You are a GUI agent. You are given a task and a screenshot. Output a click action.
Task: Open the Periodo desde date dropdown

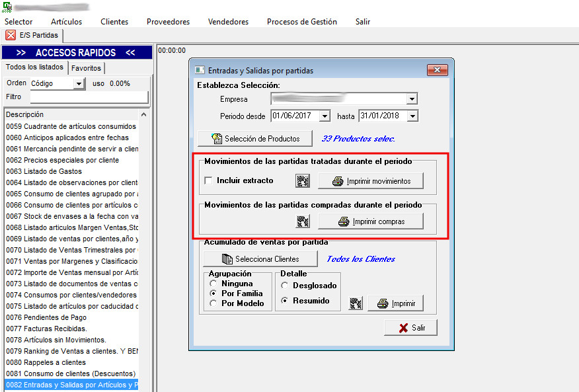(x=325, y=116)
